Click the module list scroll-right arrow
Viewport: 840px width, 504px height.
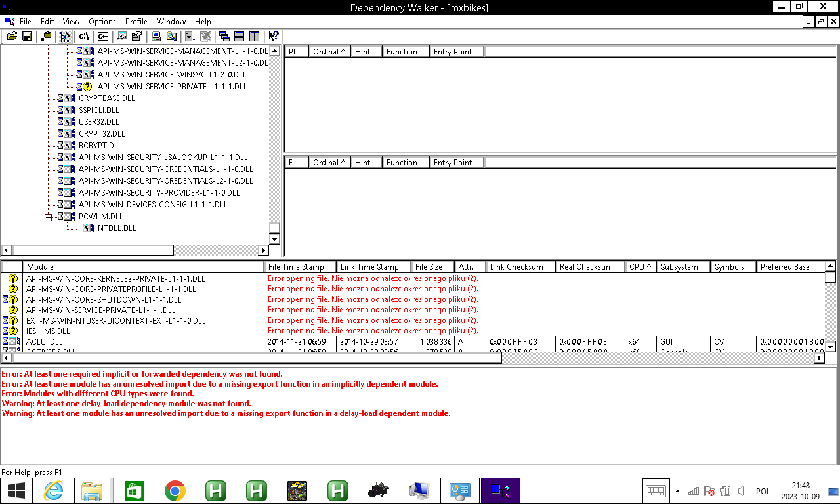[819, 358]
